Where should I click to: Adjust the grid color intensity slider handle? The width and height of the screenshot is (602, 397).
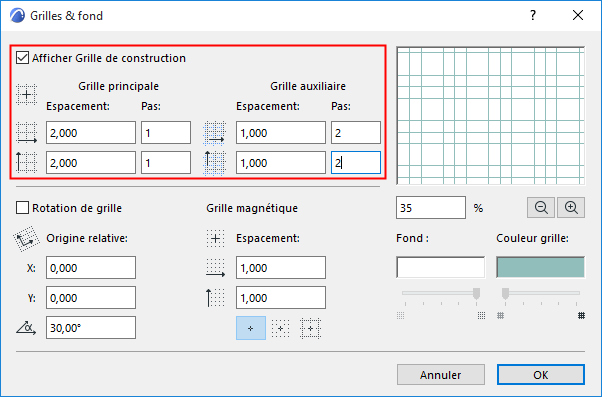coord(505,294)
